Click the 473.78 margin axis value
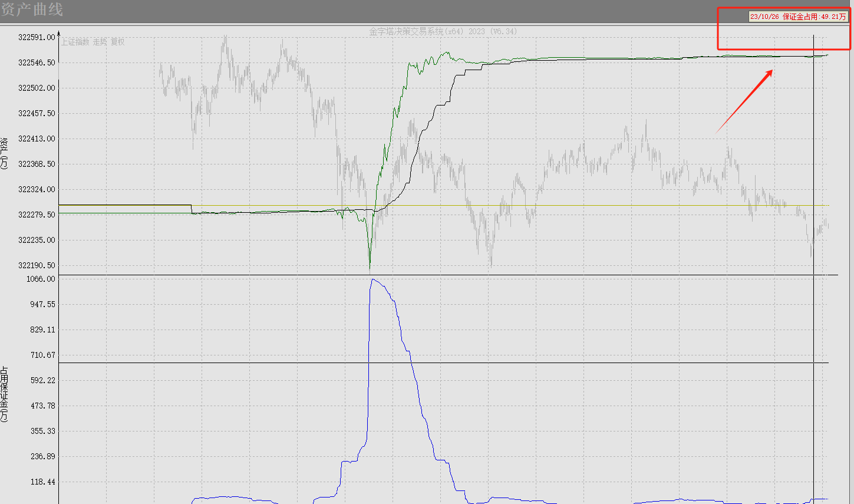This screenshot has width=854, height=504. click(42, 406)
